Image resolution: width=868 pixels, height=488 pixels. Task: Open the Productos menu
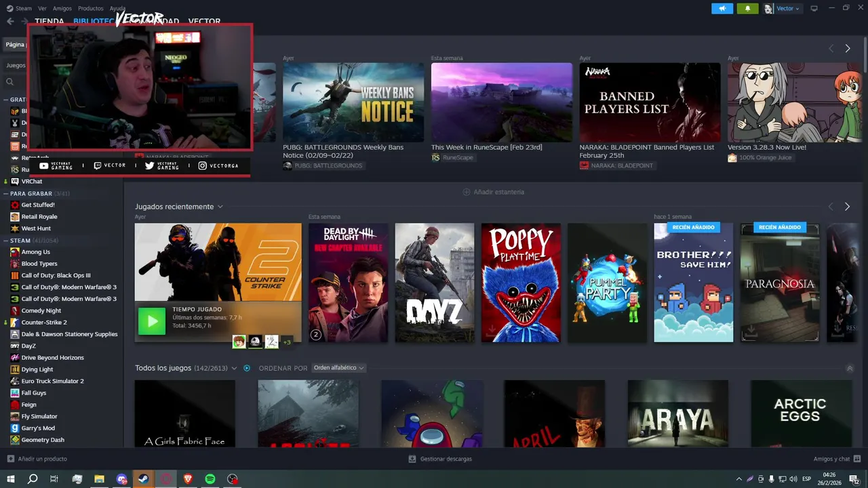[91, 8]
